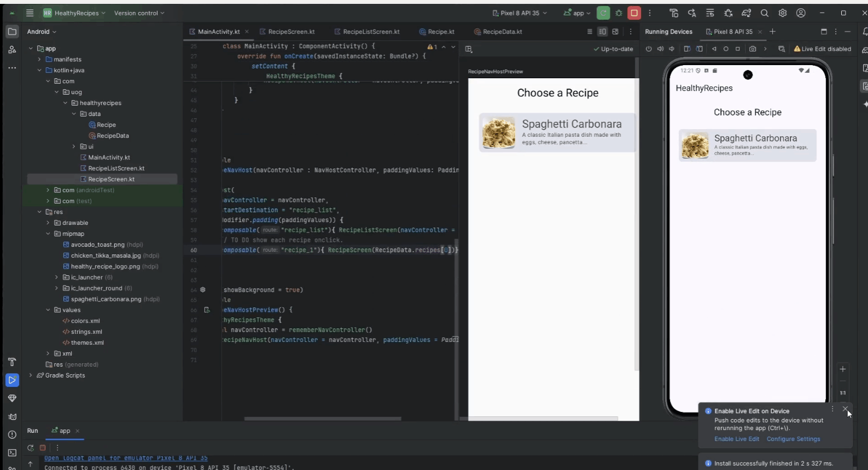Open HealthyRecipes project dropdown

click(74, 13)
